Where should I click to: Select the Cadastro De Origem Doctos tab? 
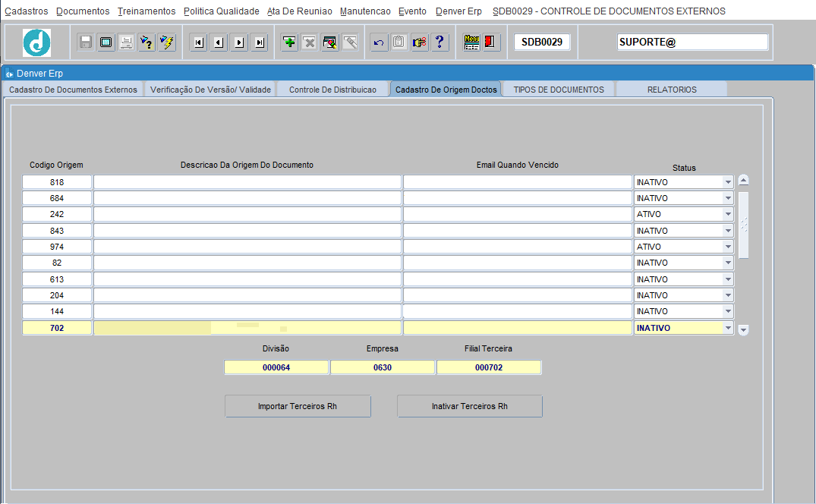coord(446,90)
